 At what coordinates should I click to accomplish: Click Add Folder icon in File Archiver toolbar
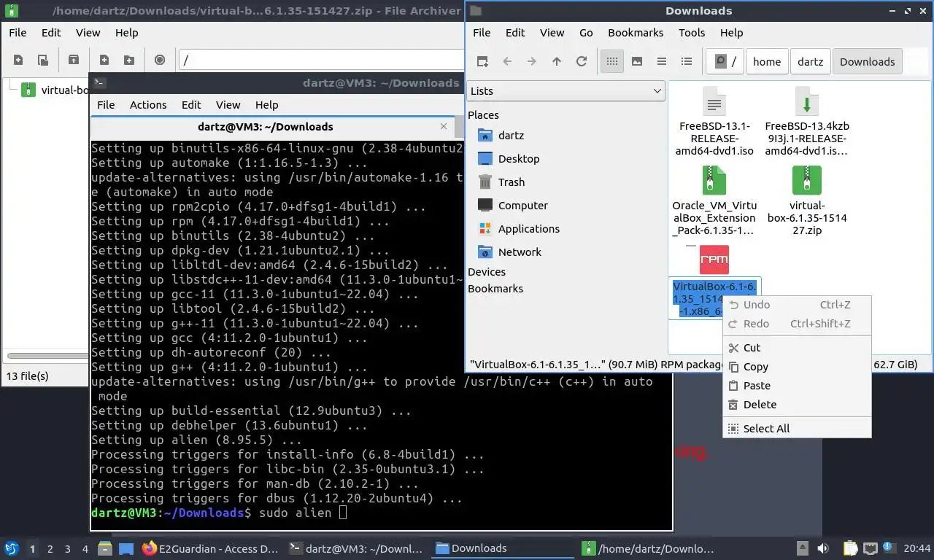click(129, 61)
